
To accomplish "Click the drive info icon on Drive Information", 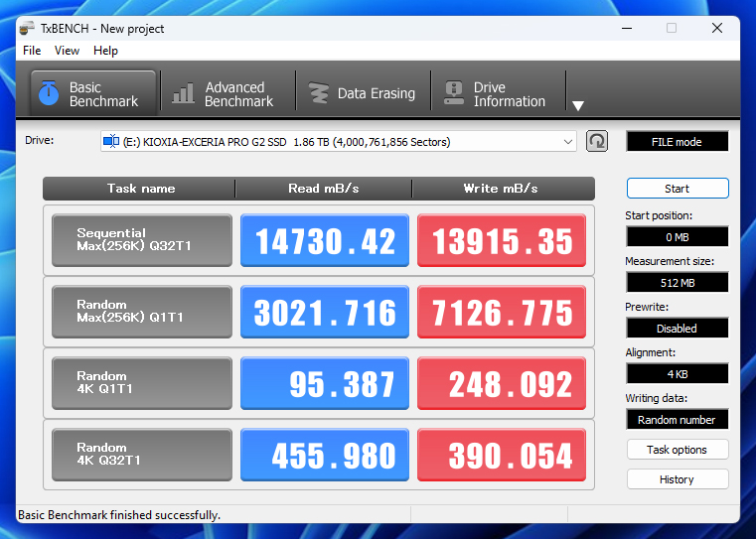I will pos(454,93).
